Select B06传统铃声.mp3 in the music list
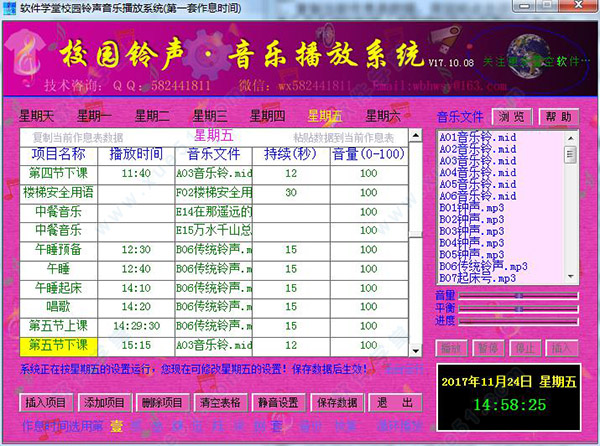Viewport: 600px width, 446px height. tap(483, 266)
